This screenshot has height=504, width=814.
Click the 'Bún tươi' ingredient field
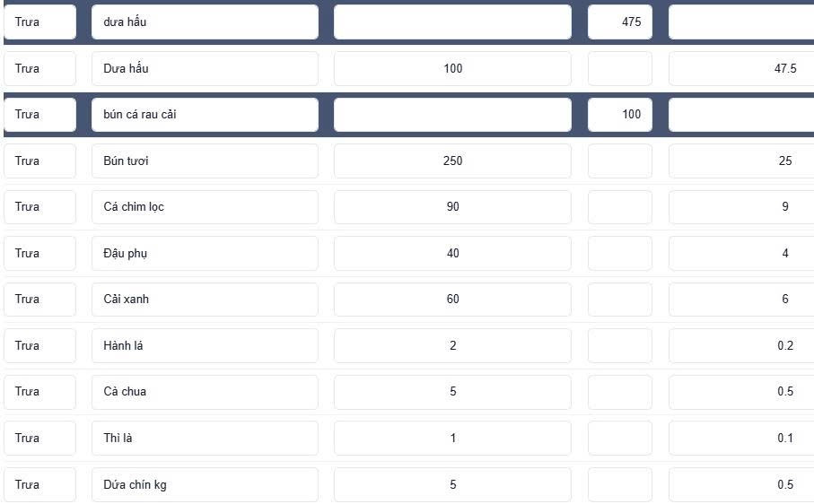tap(205, 161)
